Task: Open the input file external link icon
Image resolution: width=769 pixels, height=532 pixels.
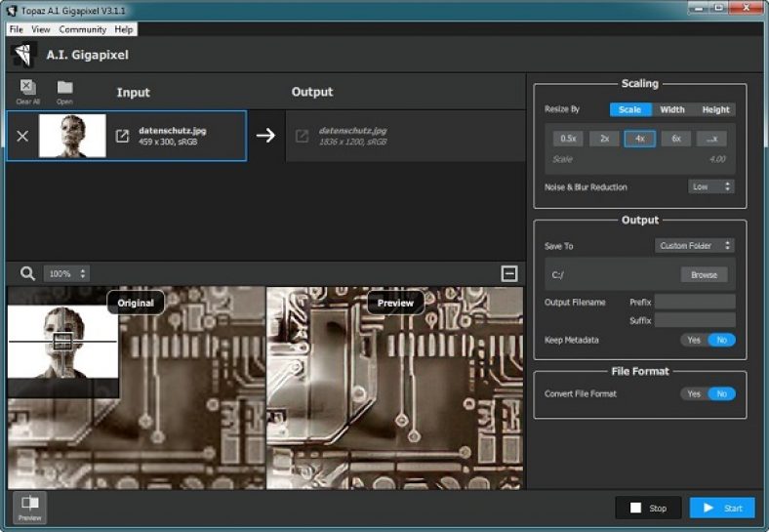Action: coord(122,136)
